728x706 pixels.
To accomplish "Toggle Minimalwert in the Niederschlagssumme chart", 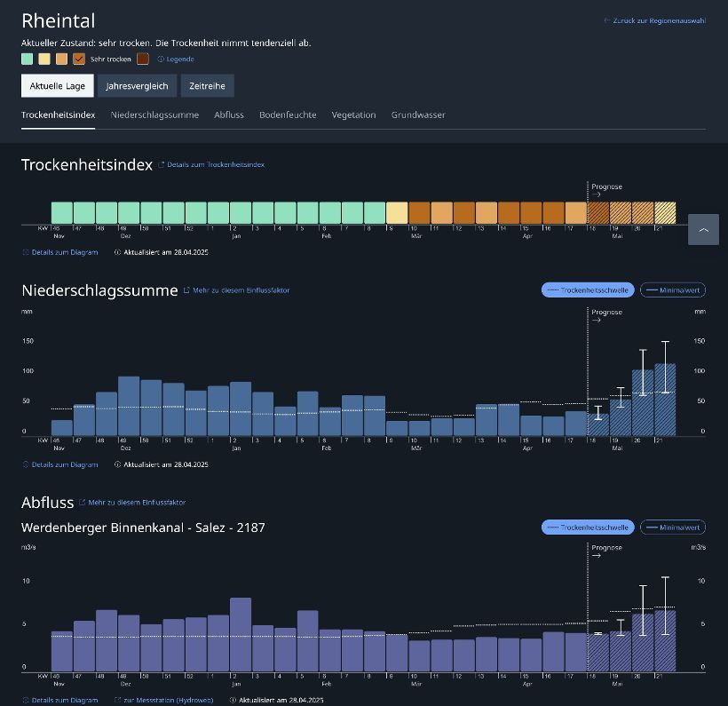I will tap(673, 290).
